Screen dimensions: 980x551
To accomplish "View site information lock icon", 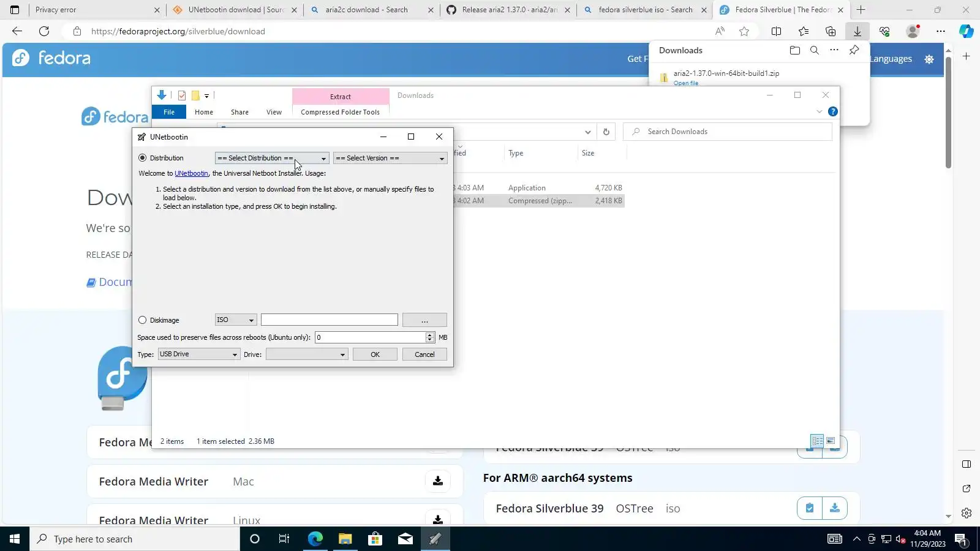I will (x=77, y=31).
